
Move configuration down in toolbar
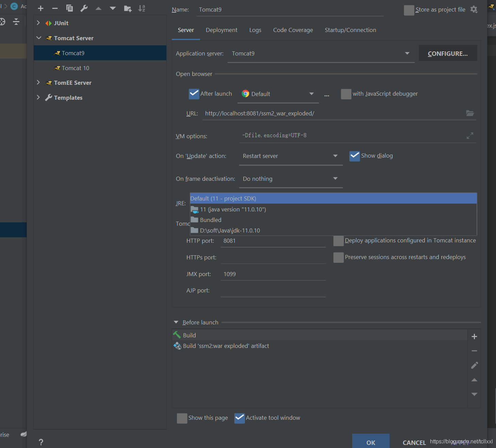113,9
